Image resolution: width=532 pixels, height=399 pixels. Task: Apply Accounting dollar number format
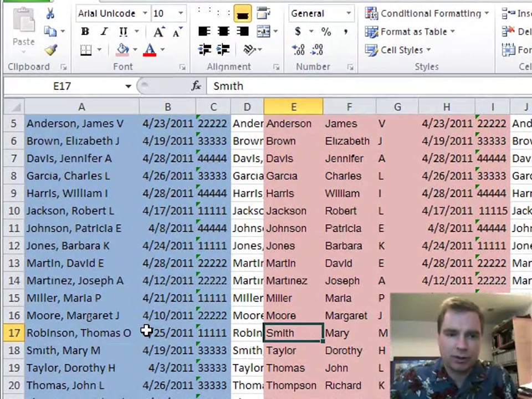[298, 32]
